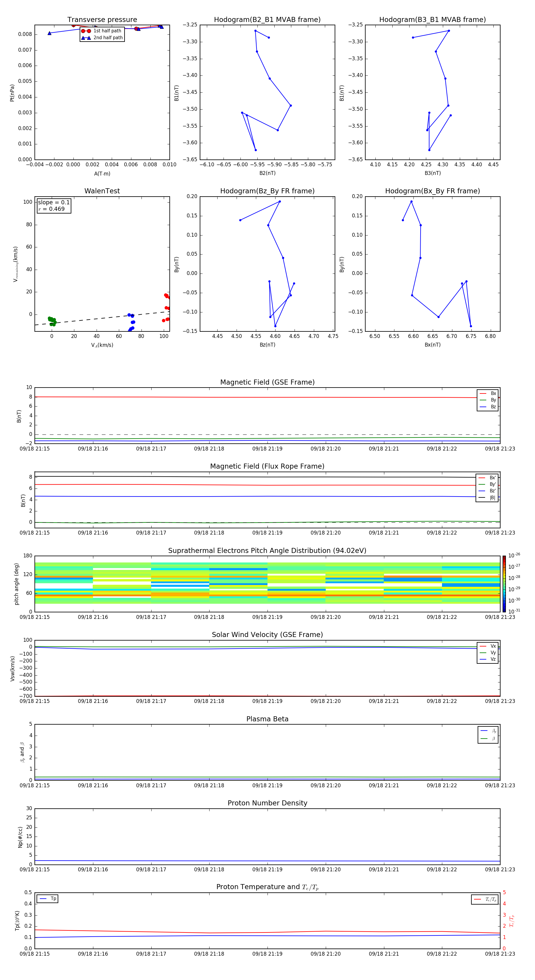Select the |B| legend entry
Viewport: 535px width, 980px height.
click(487, 498)
